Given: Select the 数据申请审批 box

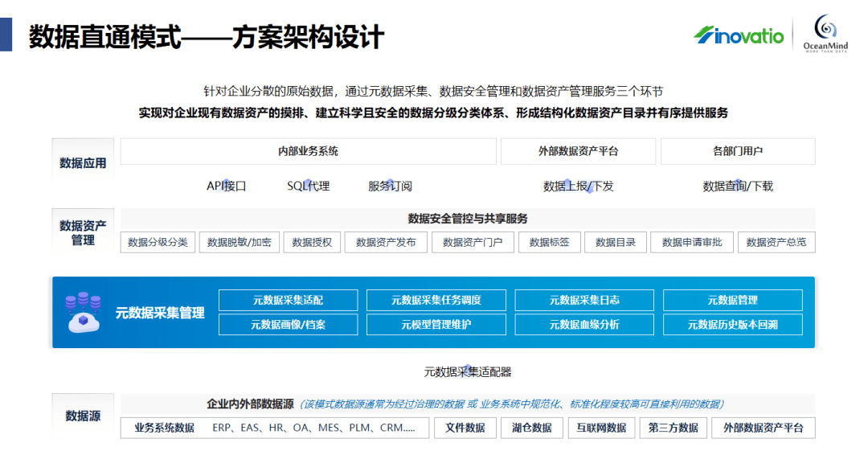Looking at the screenshot, I should tap(692, 242).
